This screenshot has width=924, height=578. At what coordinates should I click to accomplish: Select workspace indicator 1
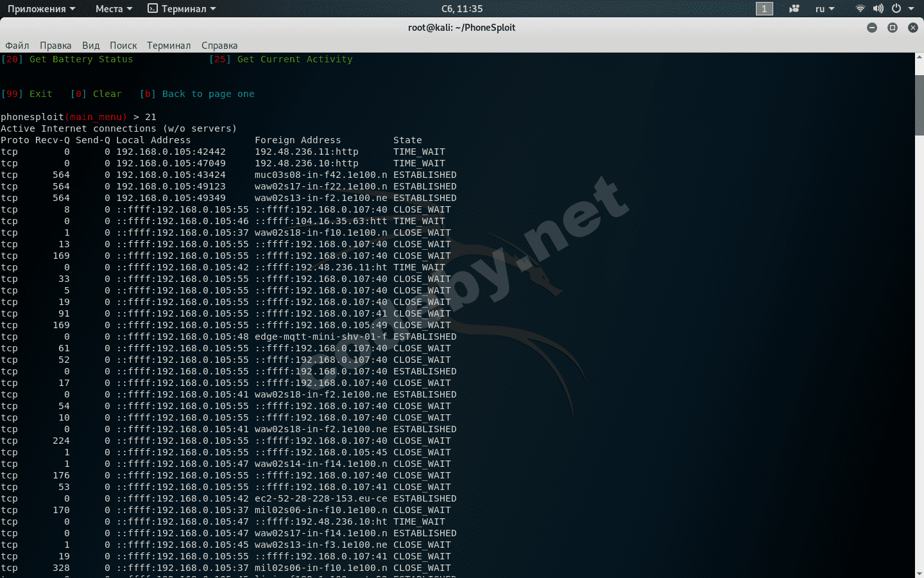pyautogui.click(x=764, y=8)
